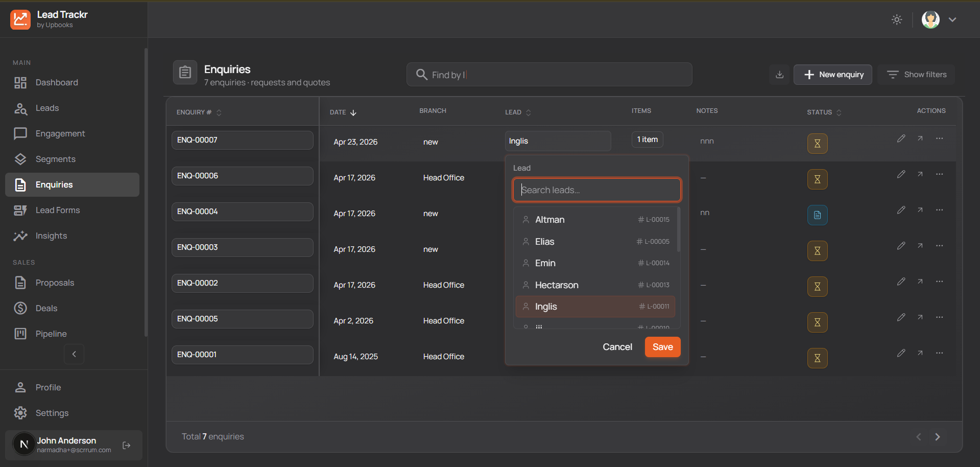Open Lead Forms menu item
This screenshot has height=467, width=980.
pyautogui.click(x=58, y=210)
